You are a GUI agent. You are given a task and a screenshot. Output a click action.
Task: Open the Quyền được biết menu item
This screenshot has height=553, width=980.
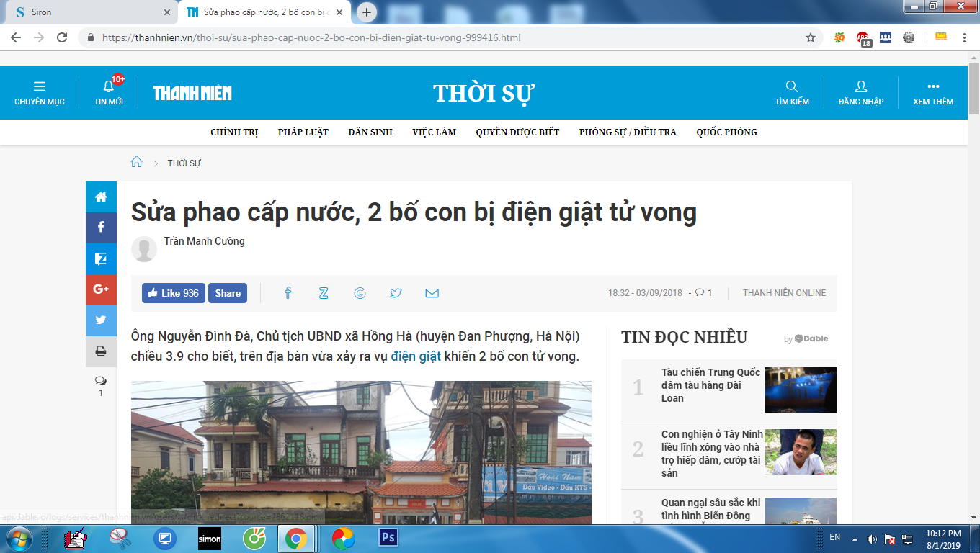[517, 132]
